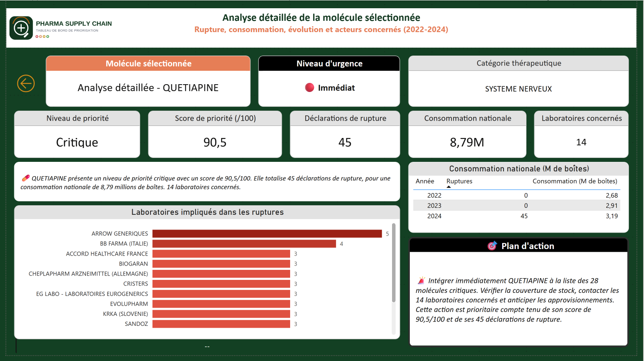Click the Critique priority level value
This screenshot has height=361, width=644.
pos(77,142)
